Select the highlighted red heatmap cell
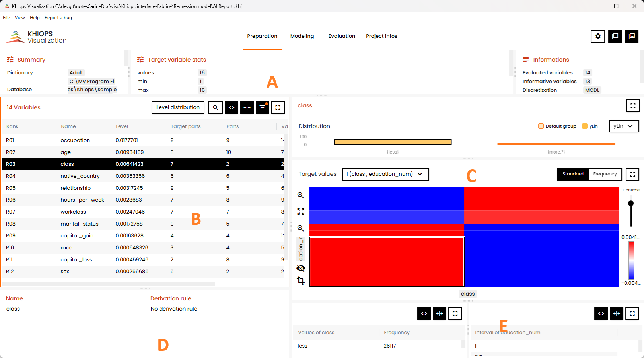Viewport: 644px width, 358px height. coord(387,262)
